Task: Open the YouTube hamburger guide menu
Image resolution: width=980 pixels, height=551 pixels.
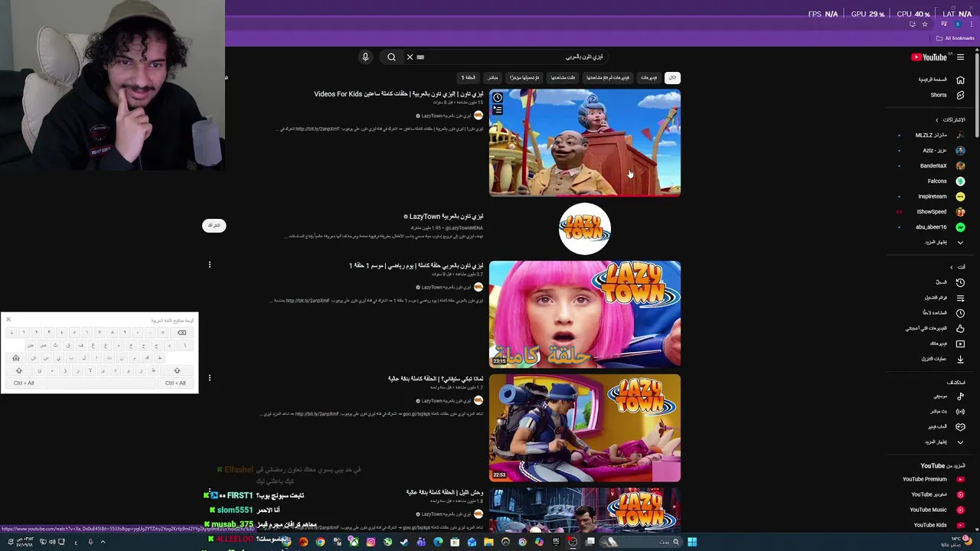Action: (x=960, y=57)
